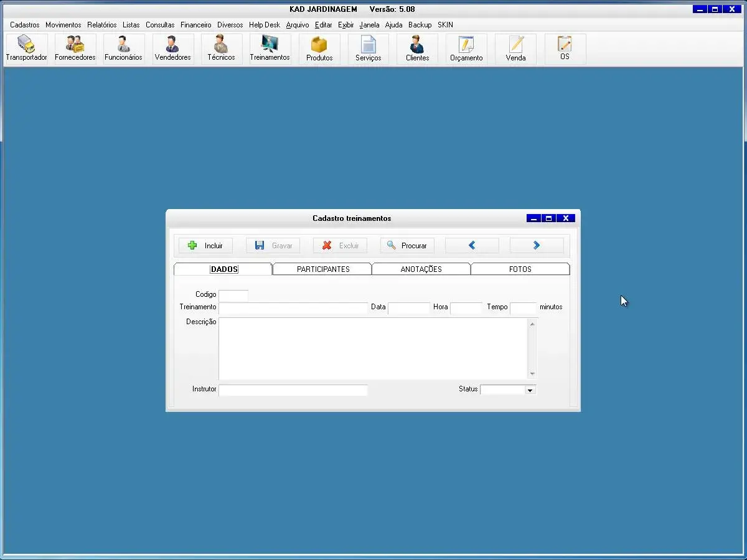
Task: Switch to the FOTOS tab
Action: click(520, 269)
